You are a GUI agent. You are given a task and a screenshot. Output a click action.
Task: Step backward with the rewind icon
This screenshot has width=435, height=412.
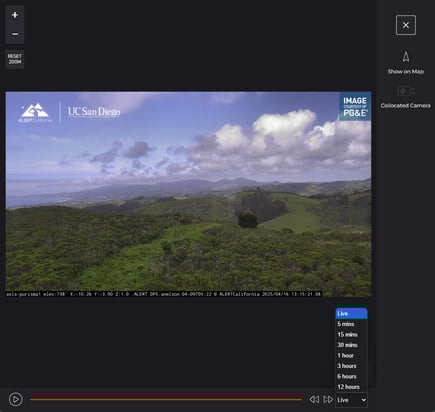[x=314, y=399]
